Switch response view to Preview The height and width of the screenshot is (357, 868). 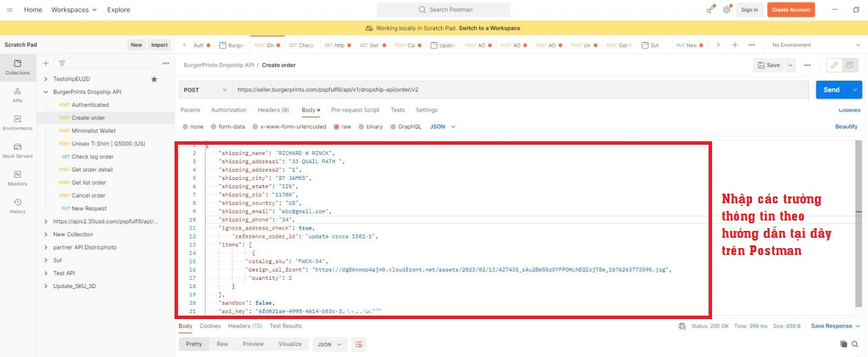coord(253,344)
